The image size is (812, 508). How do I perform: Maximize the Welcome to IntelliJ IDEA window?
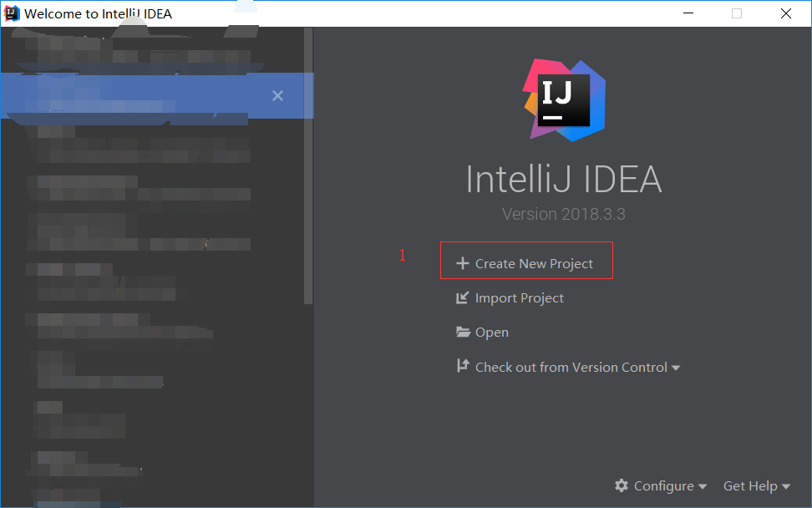(x=736, y=13)
